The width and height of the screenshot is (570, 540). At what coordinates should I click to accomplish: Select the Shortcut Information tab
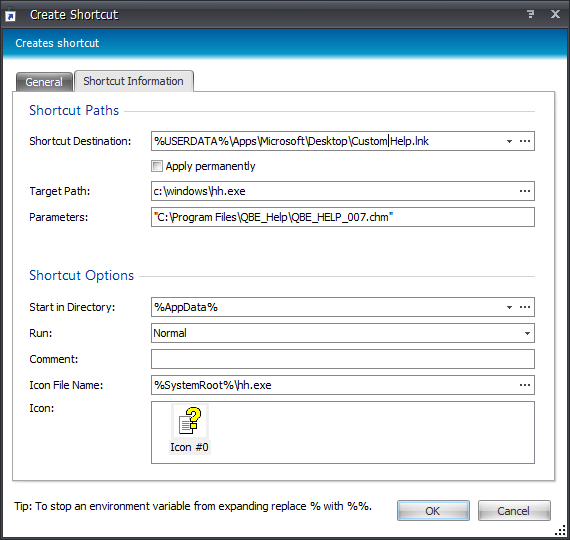coord(133,81)
